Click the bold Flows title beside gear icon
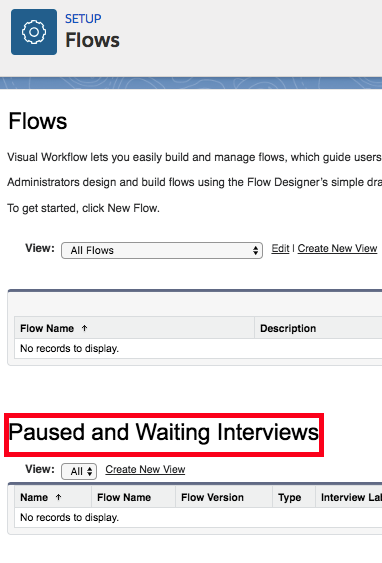Image resolution: width=382 pixels, height=563 pixels. click(x=92, y=39)
